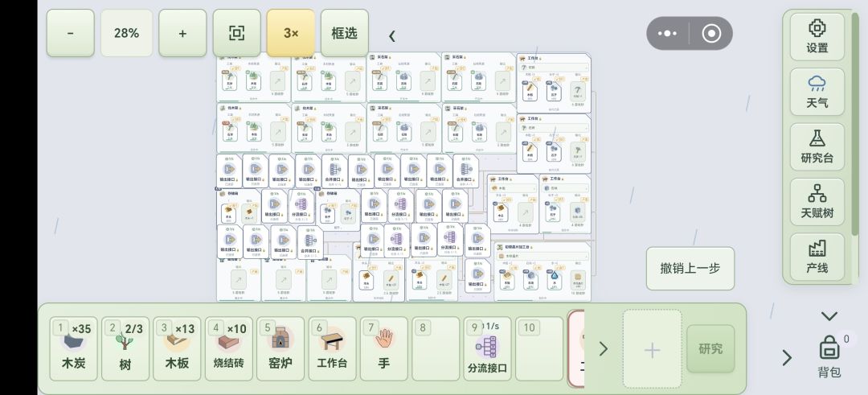Viewport: 868px width, 395px height.
Task: Select hotbar slot 7 手
Action: coord(383,348)
